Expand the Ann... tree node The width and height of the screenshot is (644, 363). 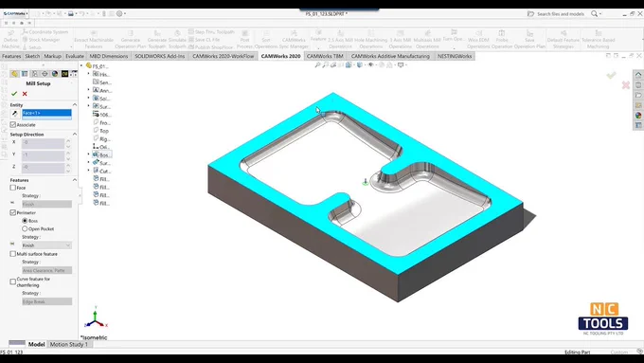89,90
